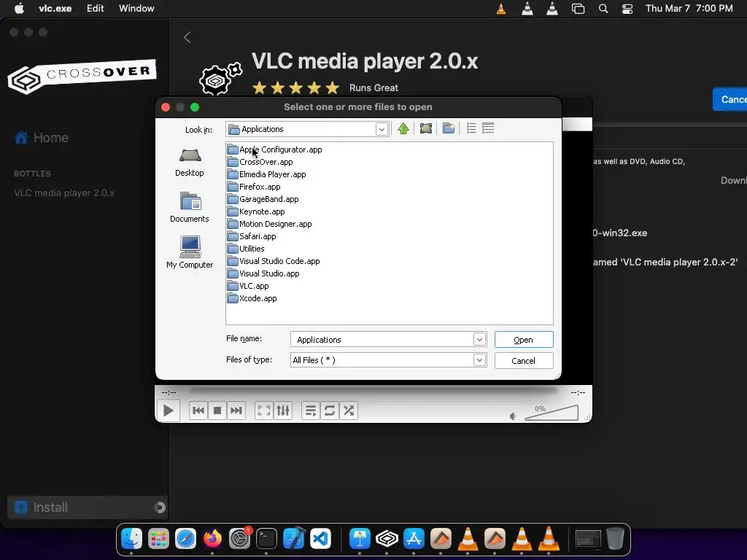747x560 pixels.
Task: Start playback with VLC Play button
Action: 169,411
